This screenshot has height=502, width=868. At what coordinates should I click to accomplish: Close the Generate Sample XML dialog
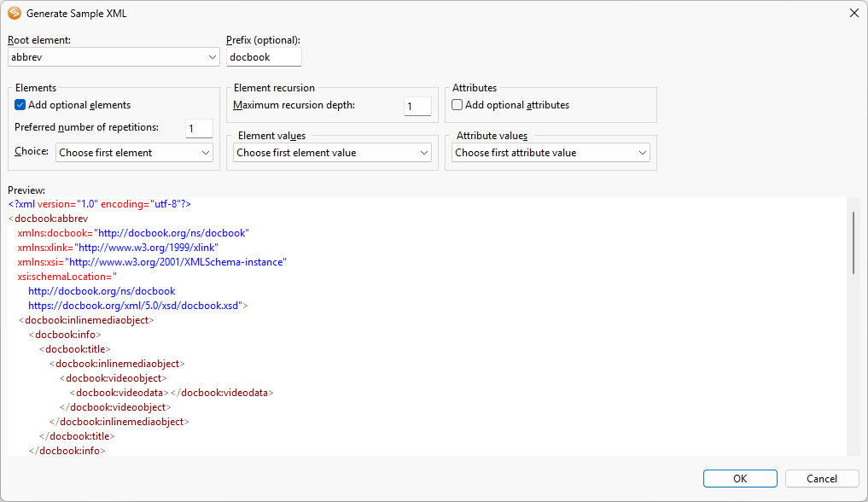[854, 14]
